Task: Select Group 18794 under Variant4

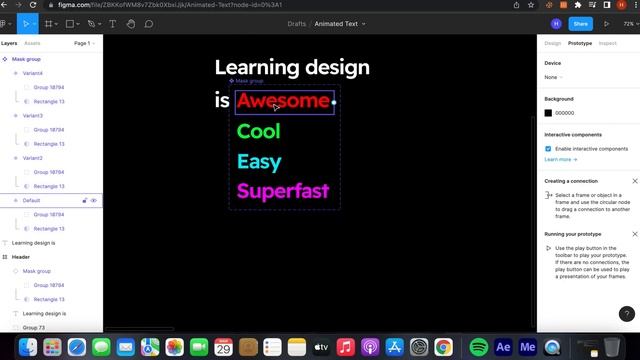Action: [x=49, y=87]
